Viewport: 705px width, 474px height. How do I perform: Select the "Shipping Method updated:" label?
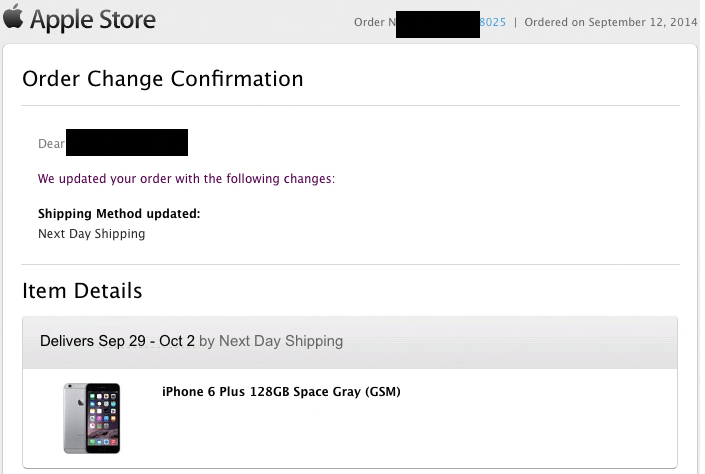(x=119, y=214)
